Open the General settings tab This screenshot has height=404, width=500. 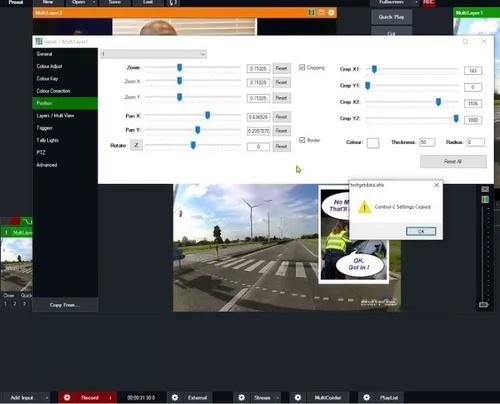click(44, 54)
